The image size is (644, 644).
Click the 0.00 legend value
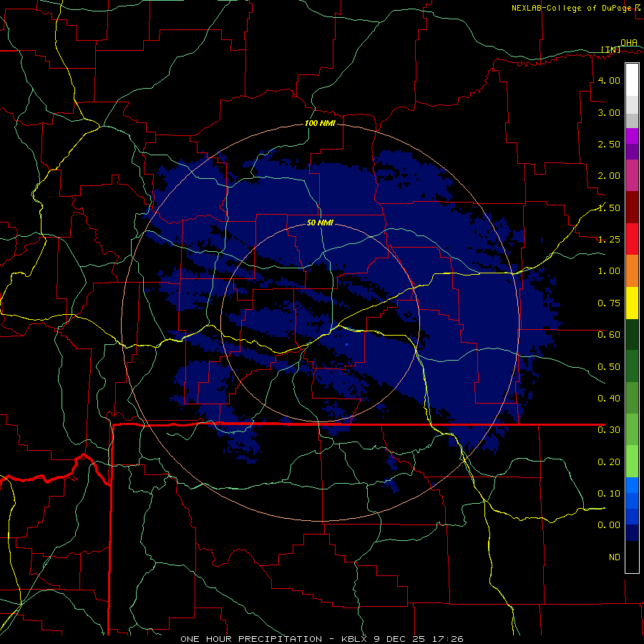(609, 525)
